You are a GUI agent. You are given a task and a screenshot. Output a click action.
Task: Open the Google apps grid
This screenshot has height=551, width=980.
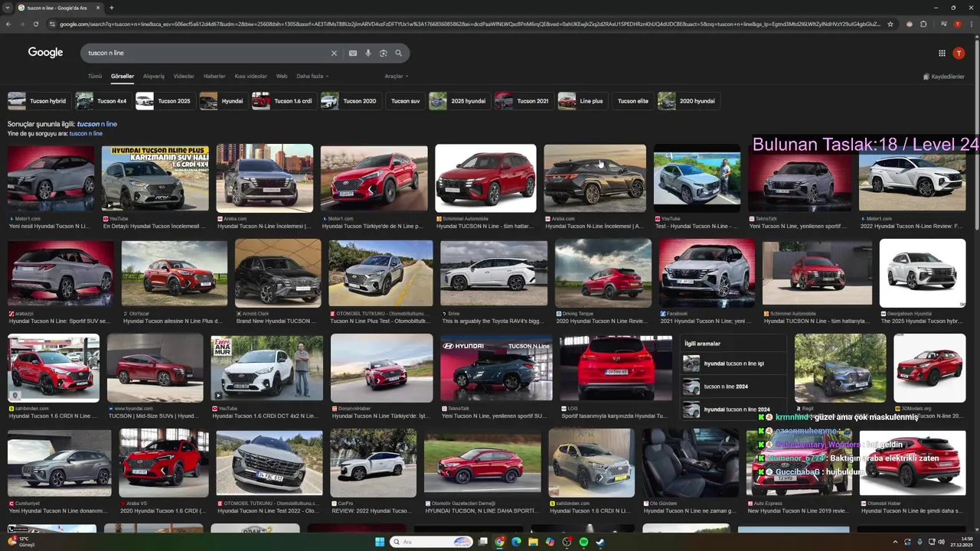(942, 53)
